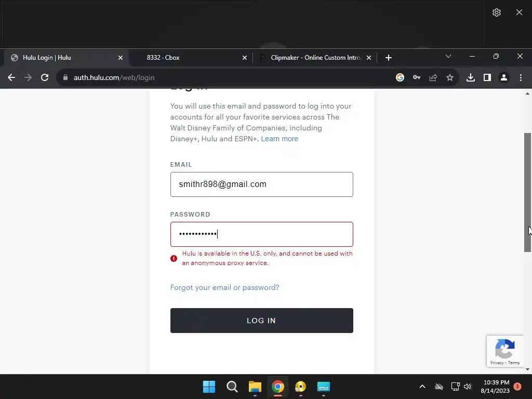Close the Hulu Login tab
The width and height of the screenshot is (532, 399).
coord(121,58)
